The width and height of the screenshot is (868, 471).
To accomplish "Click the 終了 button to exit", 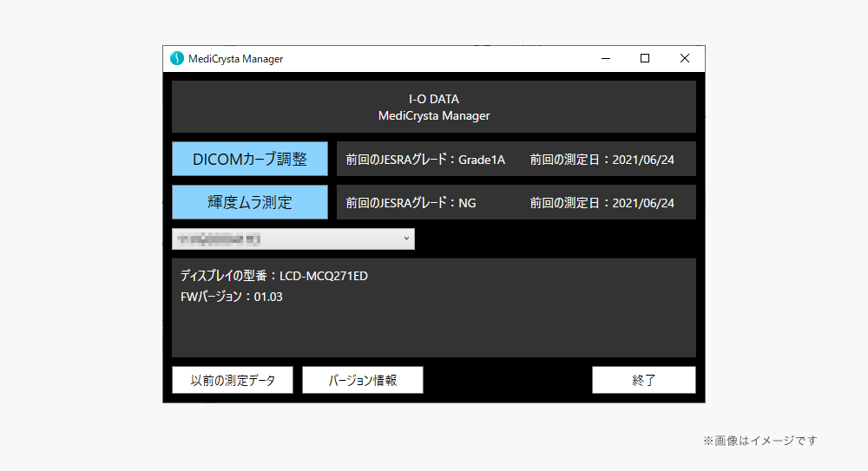I will [x=644, y=380].
